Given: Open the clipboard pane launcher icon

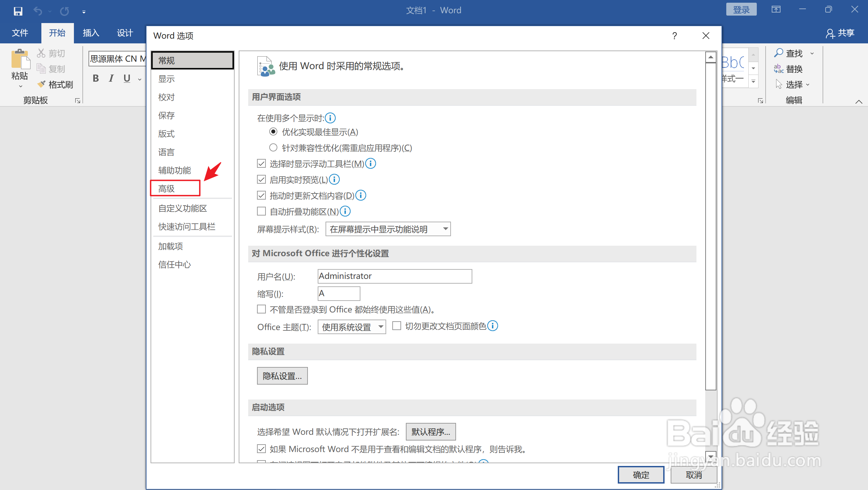Looking at the screenshot, I should tap(78, 101).
